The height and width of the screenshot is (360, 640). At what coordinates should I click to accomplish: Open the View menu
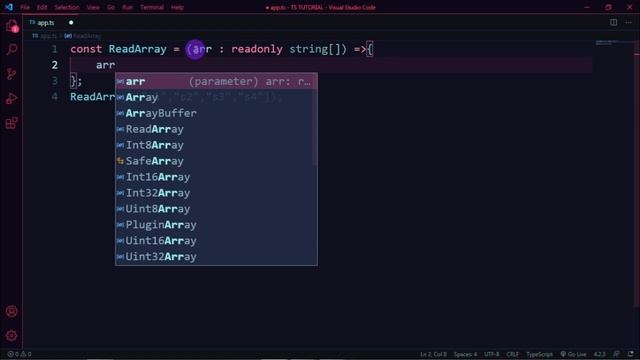point(93,7)
